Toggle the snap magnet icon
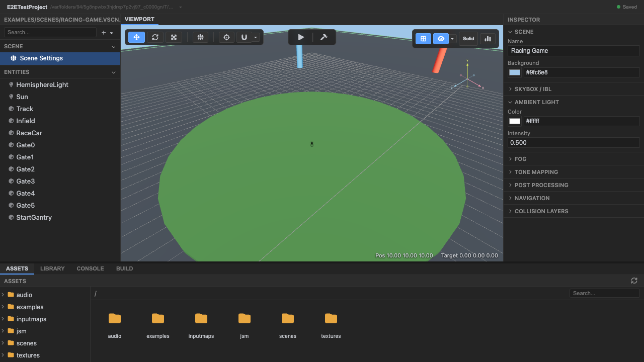The height and width of the screenshot is (362, 644). coord(244,37)
